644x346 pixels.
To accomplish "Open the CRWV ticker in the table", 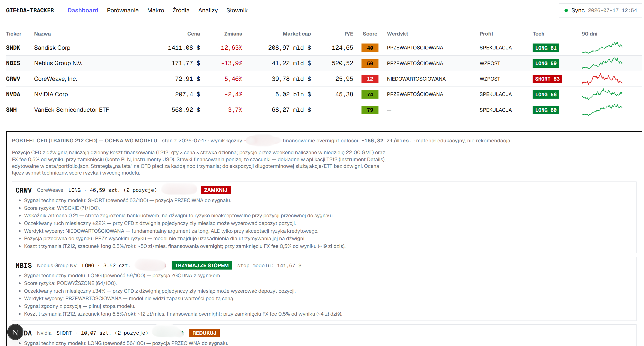I will [13, 79].
